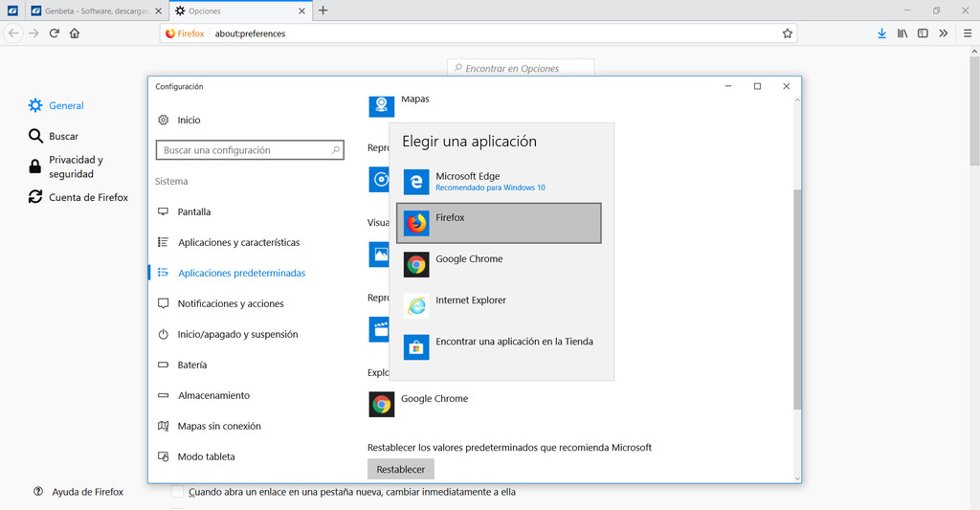Click the pinned tab icon
Image resolution: width=980 pixels, height=510 pixels.
[12, 11]
